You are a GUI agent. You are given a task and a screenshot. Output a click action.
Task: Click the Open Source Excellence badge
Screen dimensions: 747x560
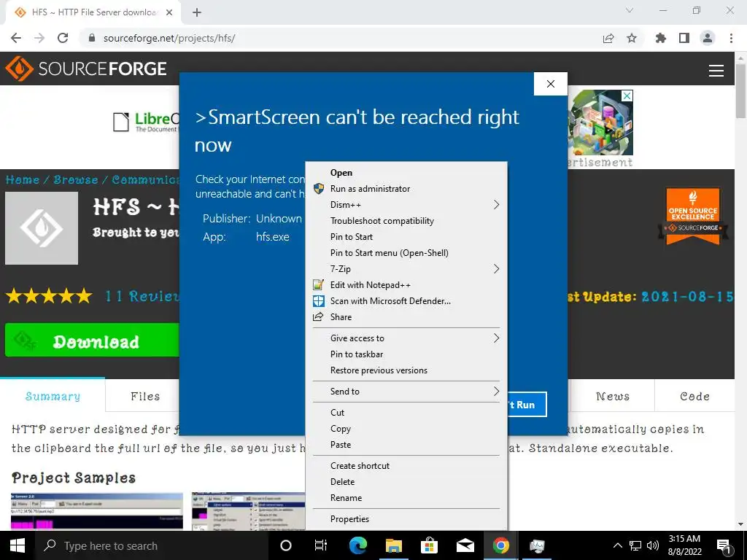pyautogui.click(x=693, y=216)
